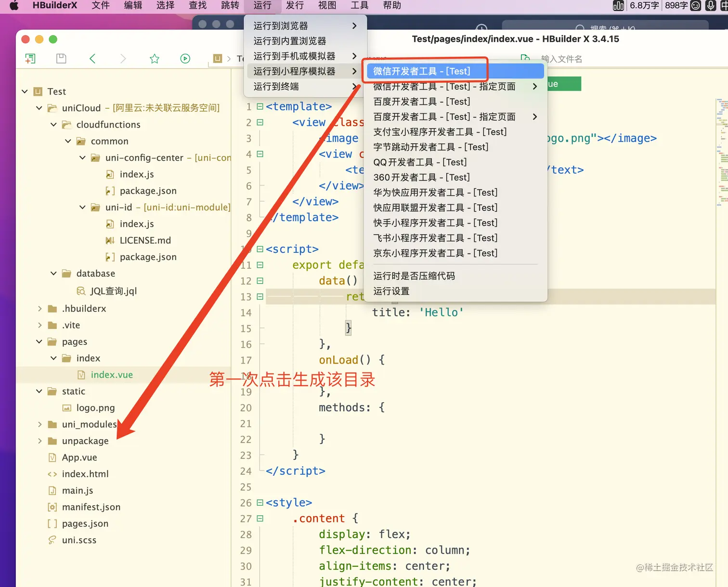728x587 pixels.
Task: Collapse the Test project root
Action: tap(25, 91)
